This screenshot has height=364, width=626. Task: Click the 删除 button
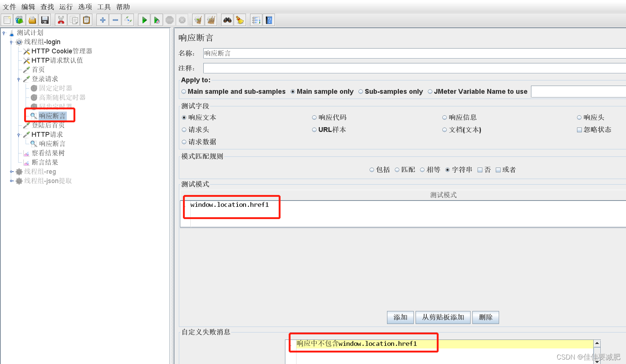coord(486,317)
